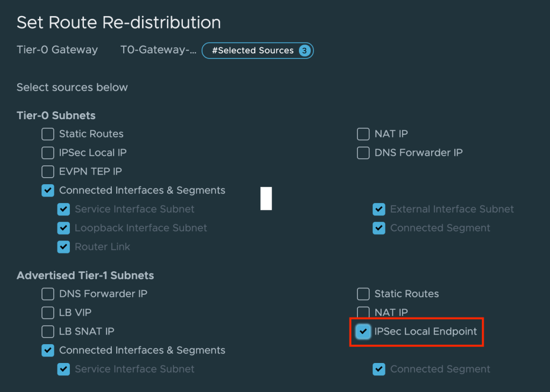The width and height of the screenshot is (550, 392).
Task: Toggle Tier-0 Connected Segment checkbox
Action: point(379,228)
